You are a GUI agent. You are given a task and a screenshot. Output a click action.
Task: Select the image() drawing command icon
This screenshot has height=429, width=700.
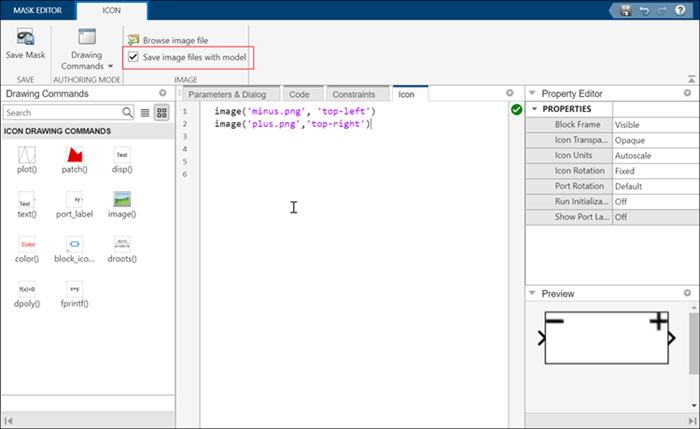122,199
